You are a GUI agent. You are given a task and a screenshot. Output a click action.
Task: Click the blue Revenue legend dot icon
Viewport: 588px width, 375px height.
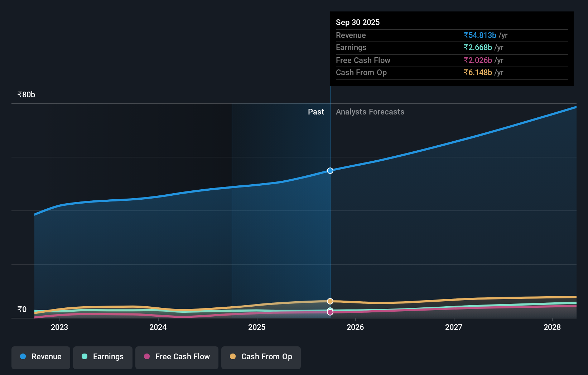[x=22, y=356]
